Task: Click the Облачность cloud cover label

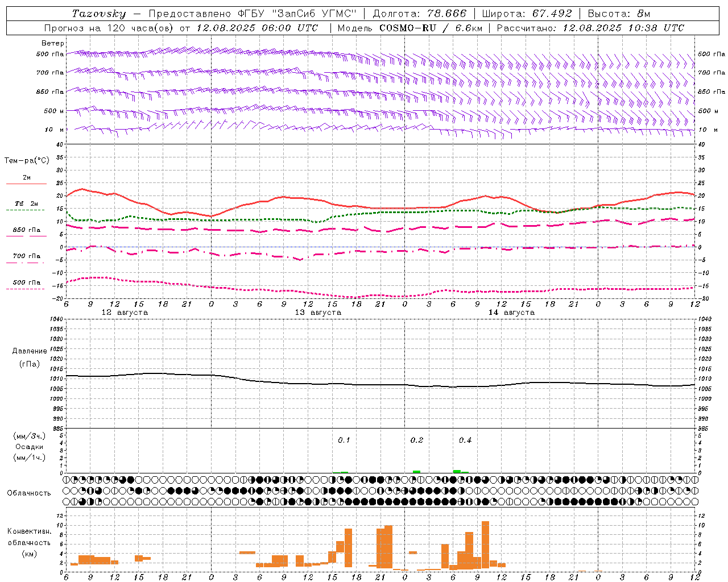Action: point(29,493)
